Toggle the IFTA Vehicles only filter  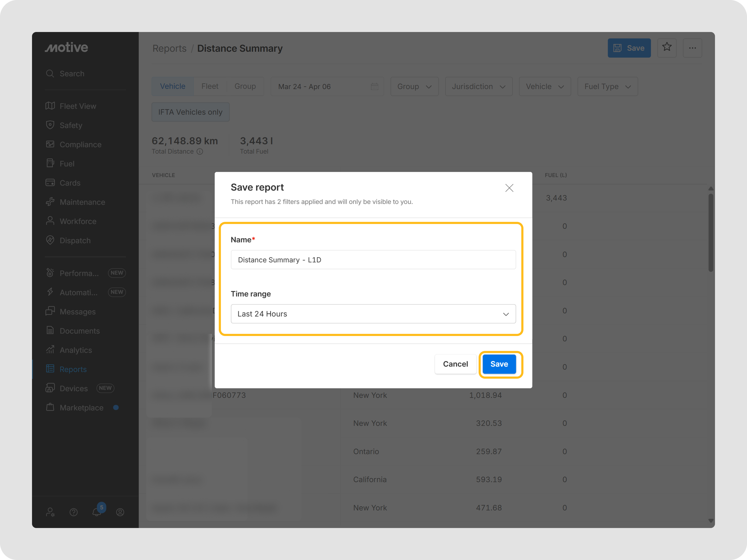tap(190, 112)
